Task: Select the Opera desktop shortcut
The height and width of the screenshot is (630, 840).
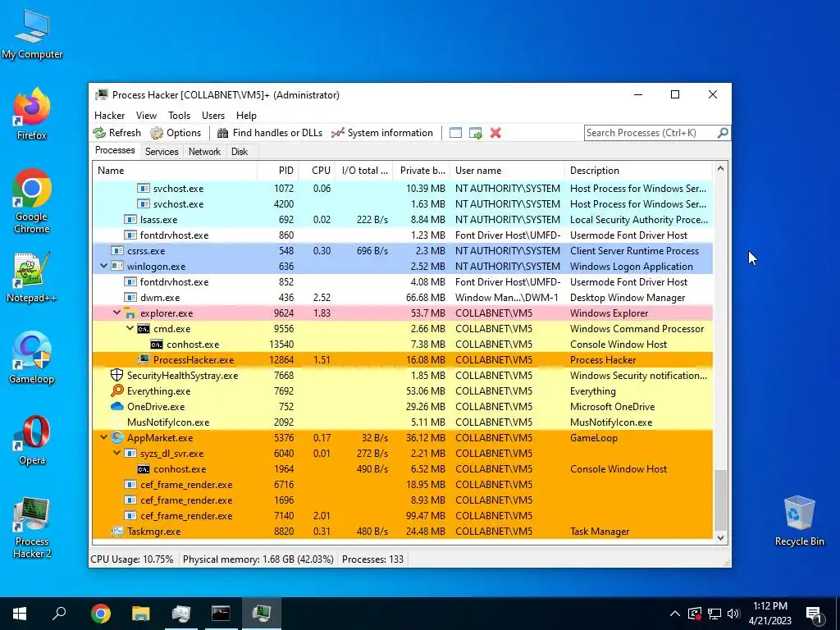Action: (x=32, y=440)
